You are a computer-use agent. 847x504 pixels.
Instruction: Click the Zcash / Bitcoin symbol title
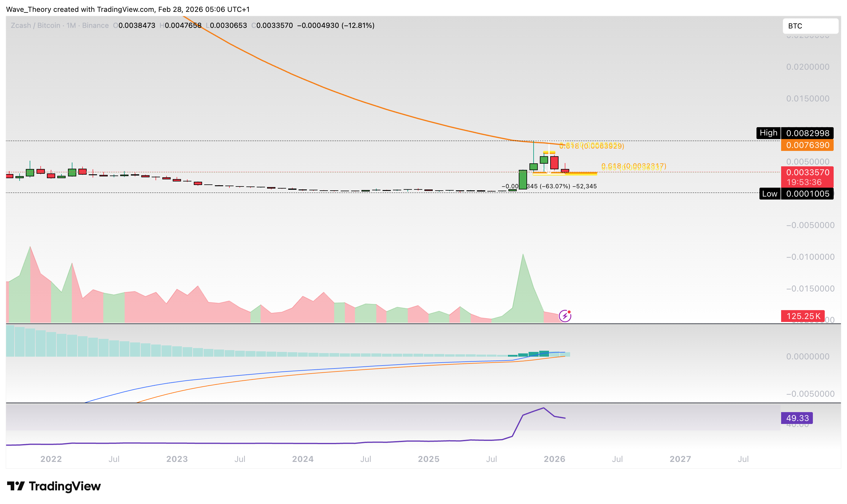(35, 25)
